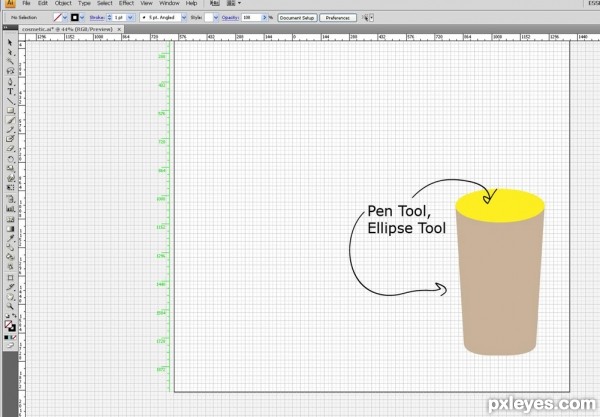
Task: Select the Free Transform tool
Action: pyautogui.click(x=10, y=188)
